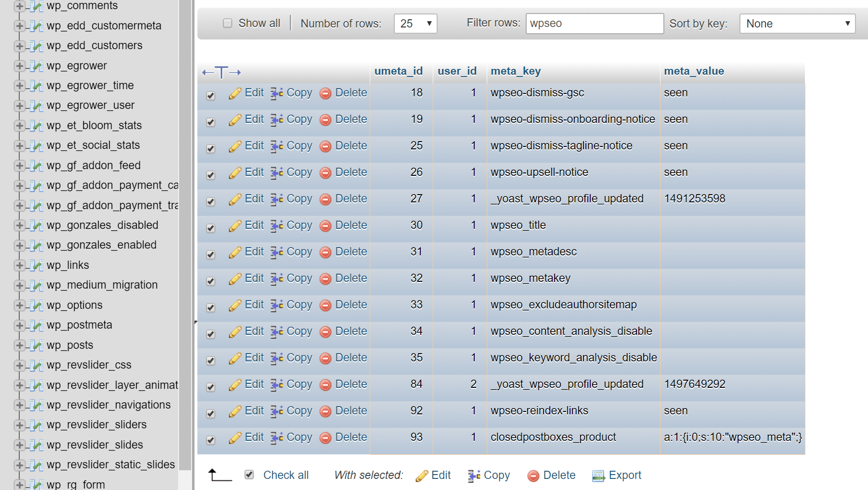Viewport: 868px width, 490px height.
Task: Enable the Show all checkbox
Action: [x=227, y=23]
